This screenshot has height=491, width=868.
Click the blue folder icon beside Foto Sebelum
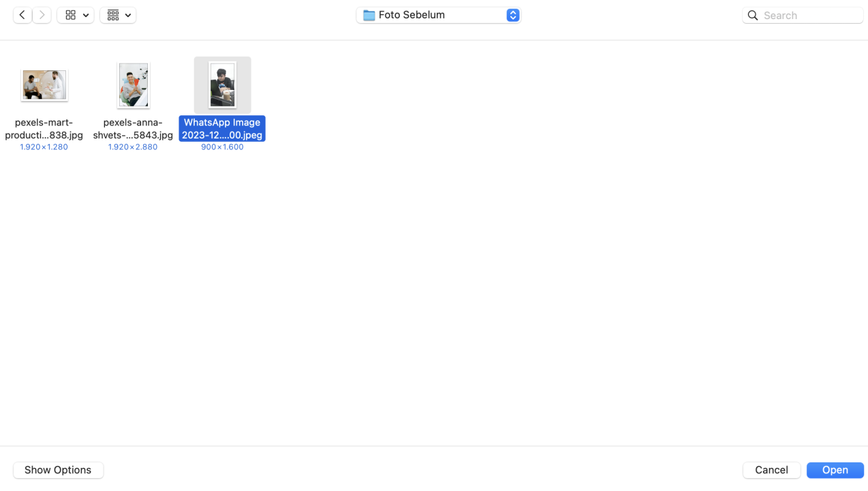(x=369, y=15)
